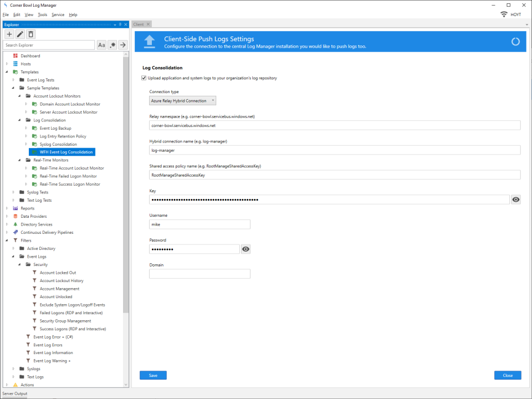The image size is (532, 399).
Task: Click the Hybrid connection name field
Action: coord(335,150)
